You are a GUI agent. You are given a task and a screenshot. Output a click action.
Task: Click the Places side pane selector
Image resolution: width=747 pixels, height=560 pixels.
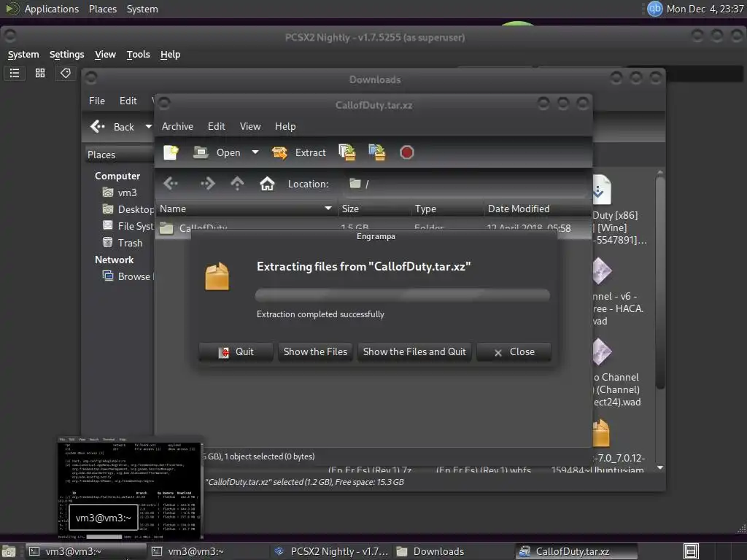click(119, 155)
